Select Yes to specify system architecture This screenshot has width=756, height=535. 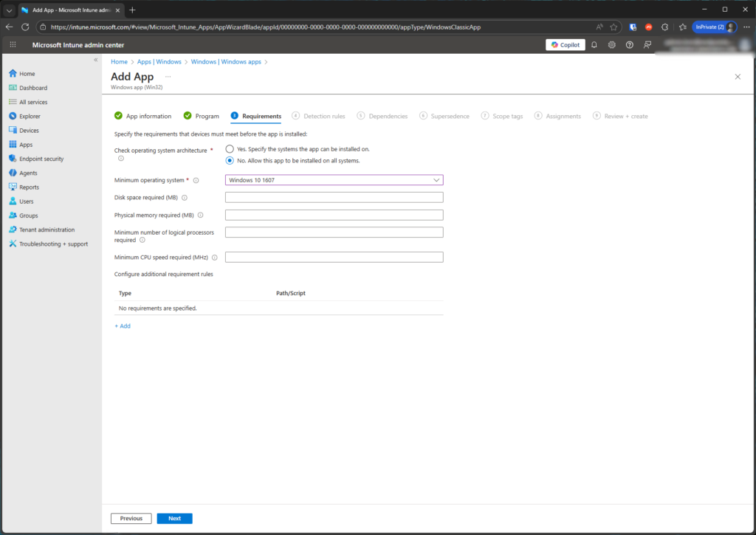click(x=230, y=149)
